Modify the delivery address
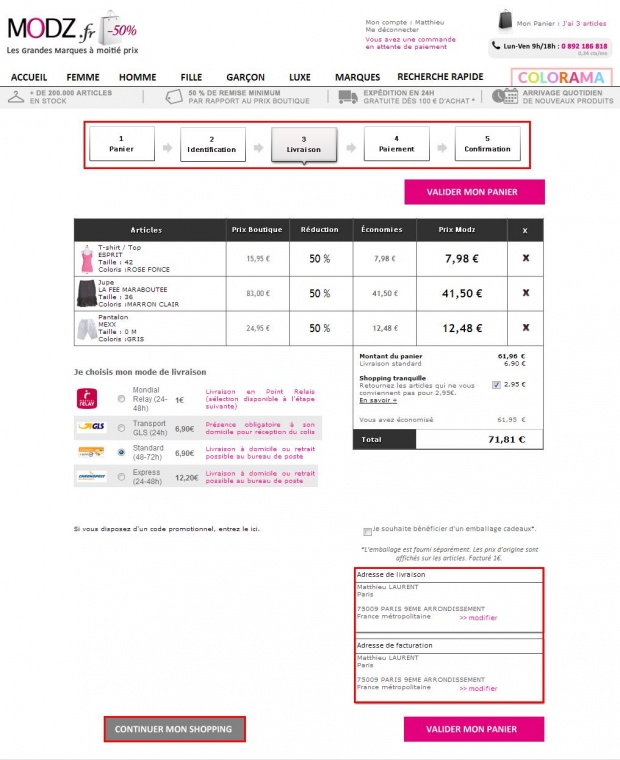620x760 pixels. coord(478,618)
